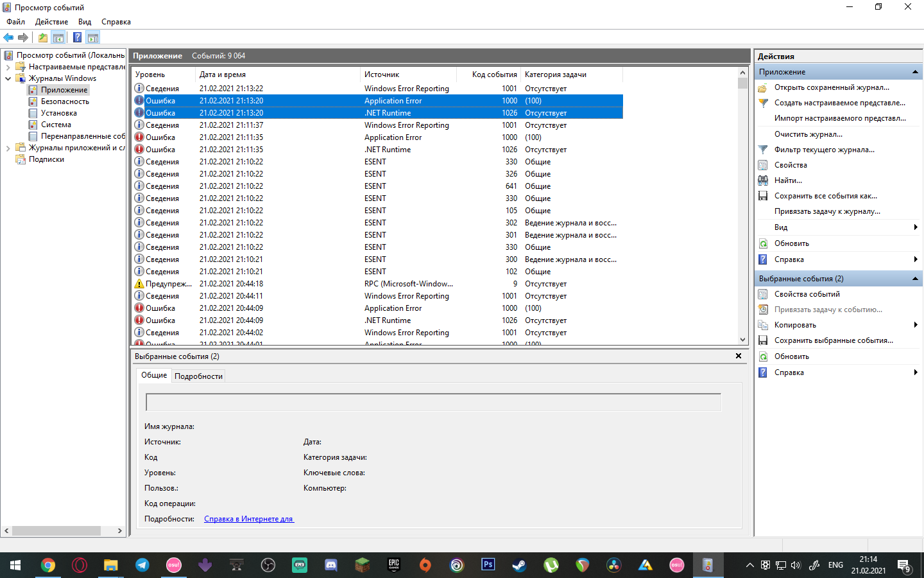924x578 pixels.
Task: Click the show/hide console tree toolbar icon
Action: point(58,37)
